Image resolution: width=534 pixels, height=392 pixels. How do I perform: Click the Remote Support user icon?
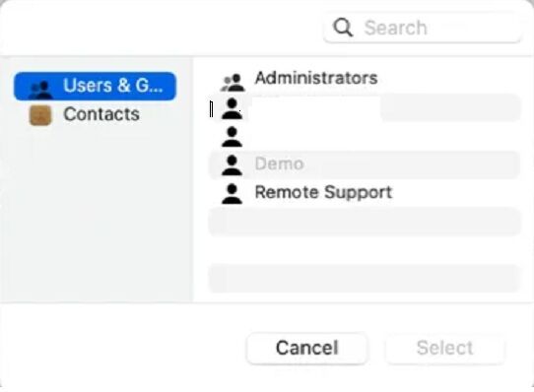tap(232, 194)
